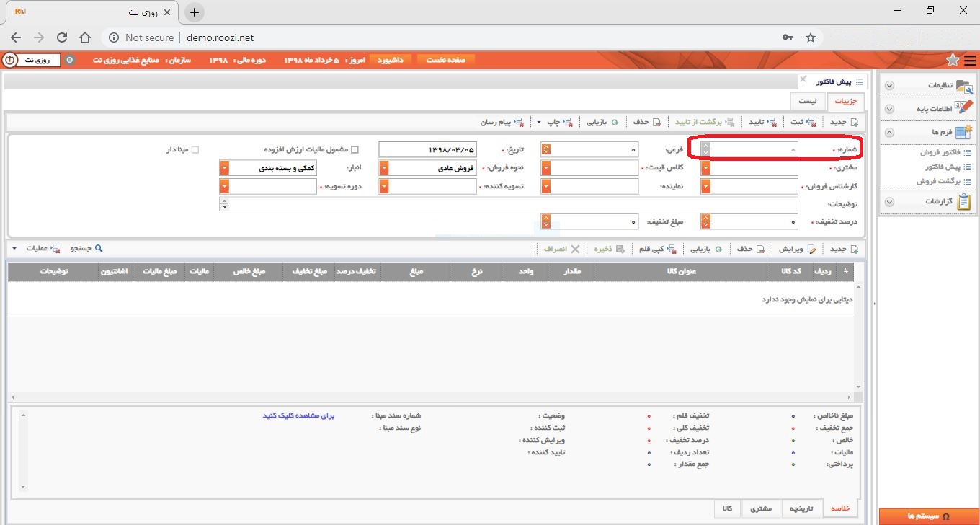Open the عملیات (operations) dropdown
The width and height of the screenshot is (980, 525).
[x=37, y=249]
